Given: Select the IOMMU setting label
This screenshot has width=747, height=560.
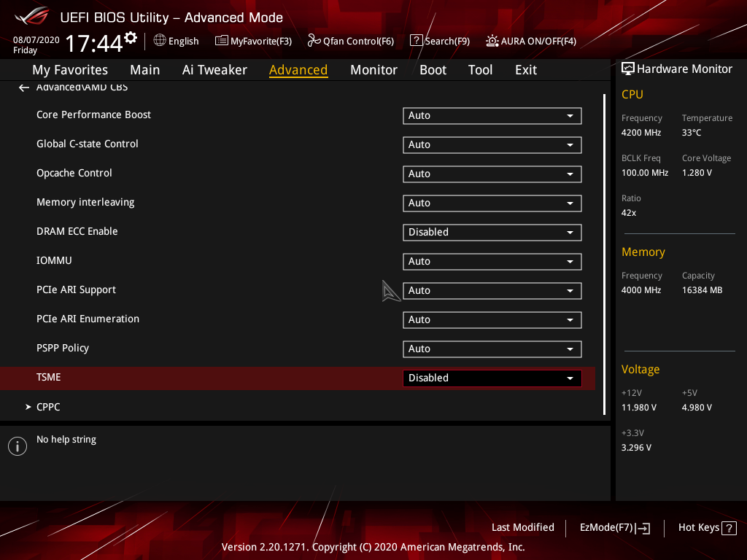Looking at the screenshot, I should click(54, 260).
